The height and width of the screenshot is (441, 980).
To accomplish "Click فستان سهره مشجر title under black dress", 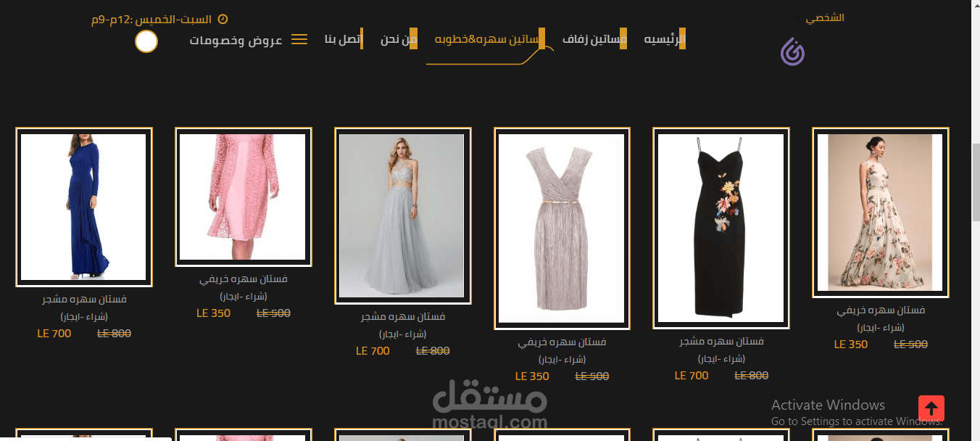I will 722,341.
